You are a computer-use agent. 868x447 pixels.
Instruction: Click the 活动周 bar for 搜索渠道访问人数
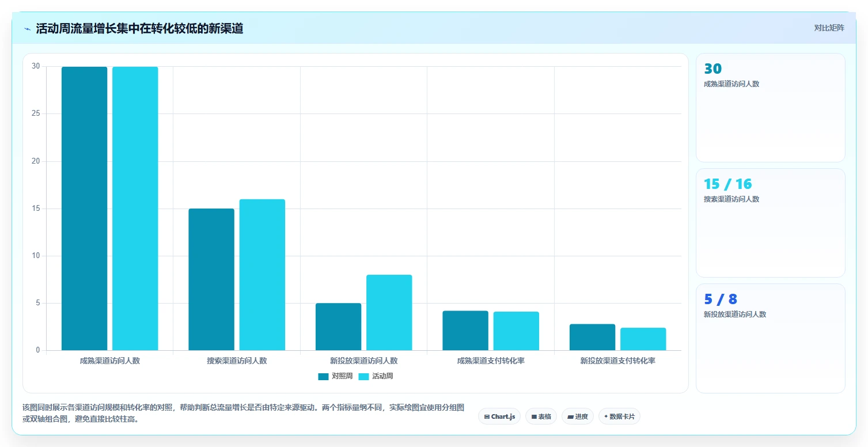pyautogui.click(x=262, y=275)
